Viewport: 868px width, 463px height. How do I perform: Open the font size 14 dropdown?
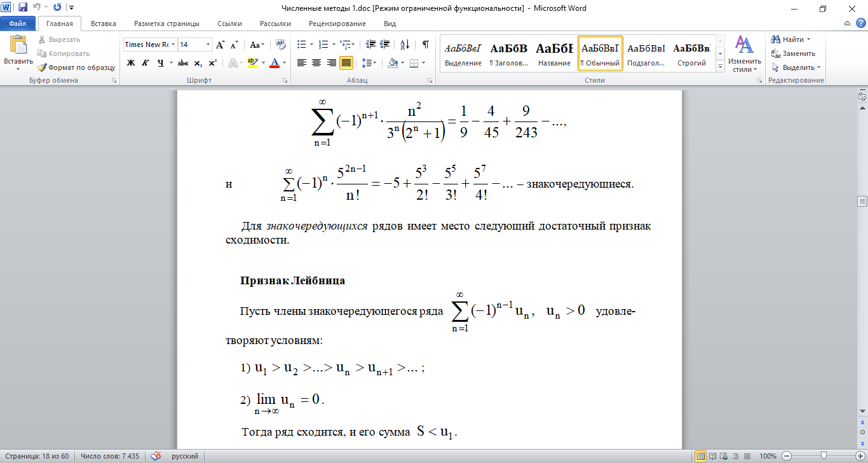click(208, 45)
